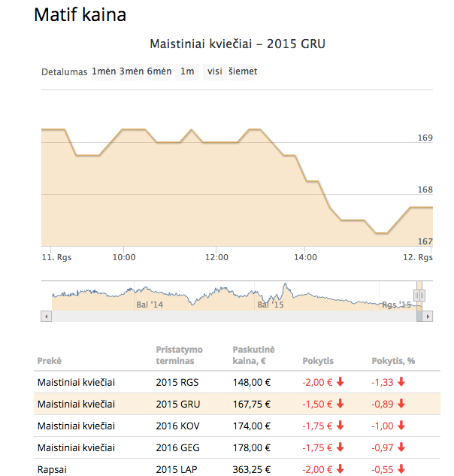Click red down arrow next to -1,75 € KOV

(x=340, y=426)
